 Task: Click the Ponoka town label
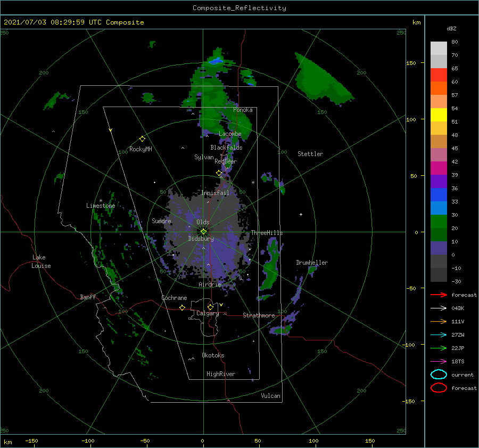(x=243, y=110)
